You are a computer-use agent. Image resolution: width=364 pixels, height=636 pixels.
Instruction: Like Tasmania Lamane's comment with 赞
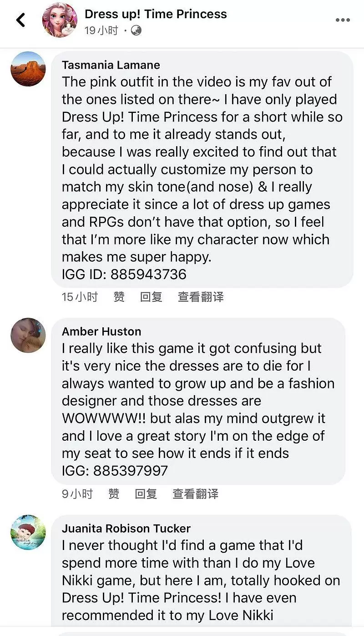[x=119, y=297]
